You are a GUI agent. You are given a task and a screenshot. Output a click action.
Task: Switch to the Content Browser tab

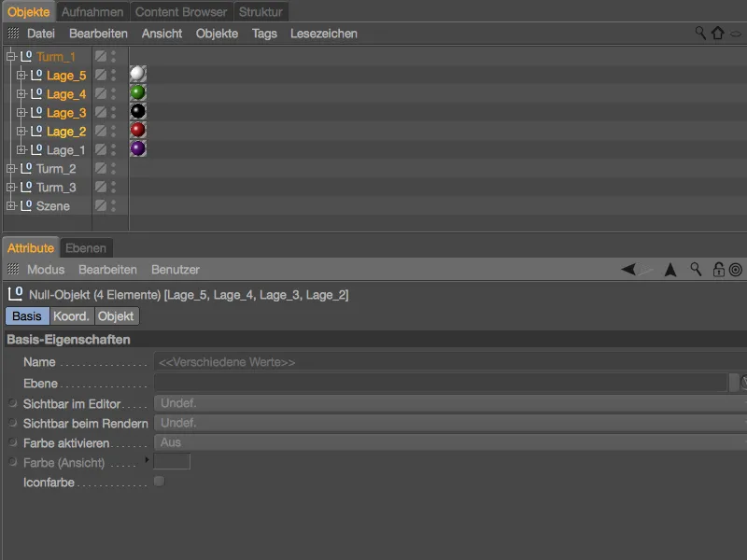[181, 12]
